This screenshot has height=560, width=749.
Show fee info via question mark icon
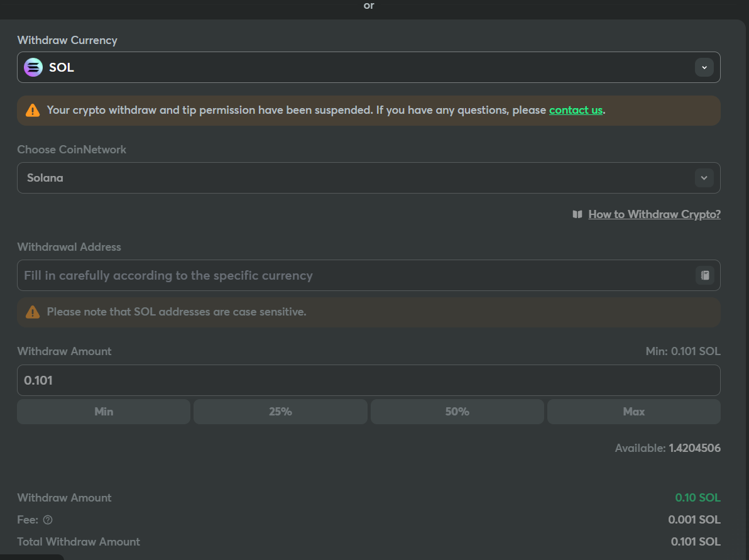tap(48, 520)
